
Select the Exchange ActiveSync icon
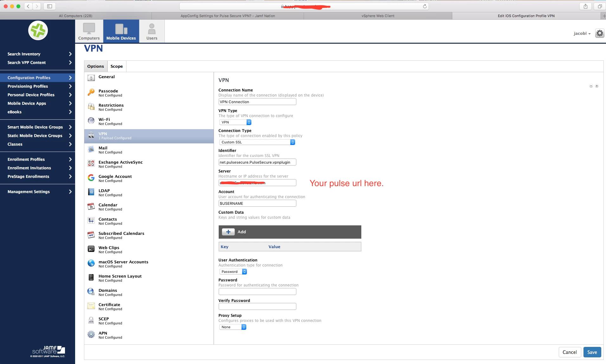tap(91, 163)
